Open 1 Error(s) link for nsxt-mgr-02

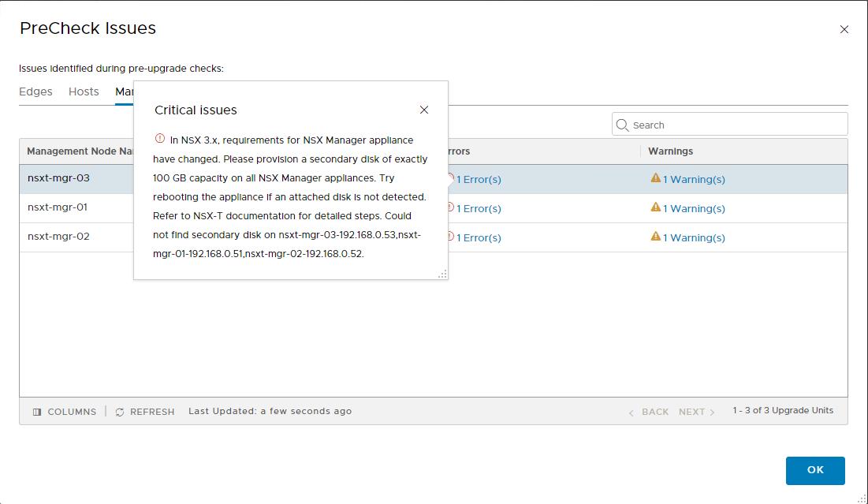point(479,238)
